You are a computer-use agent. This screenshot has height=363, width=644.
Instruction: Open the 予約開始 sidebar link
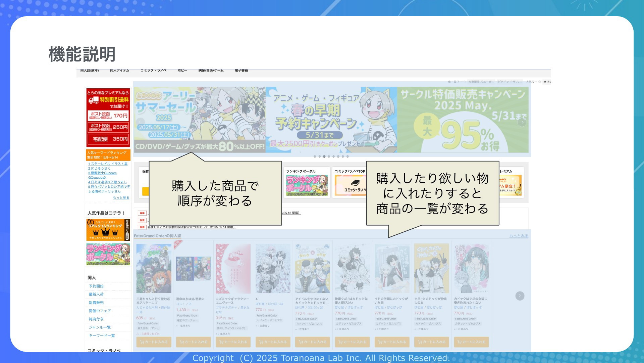point(96,286)
